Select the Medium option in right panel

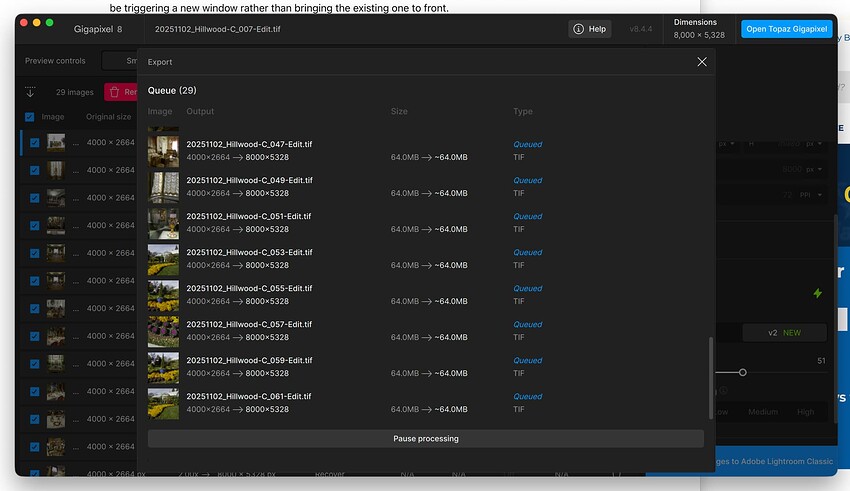763,412
